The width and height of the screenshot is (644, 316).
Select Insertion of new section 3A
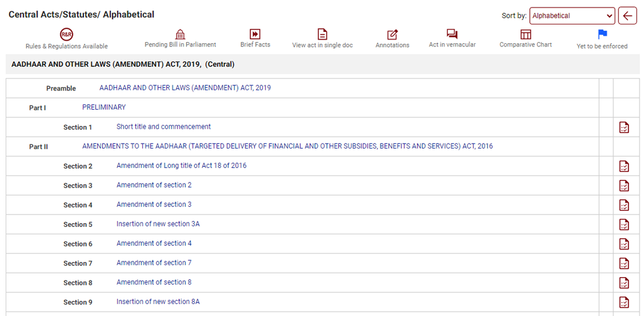158,224
